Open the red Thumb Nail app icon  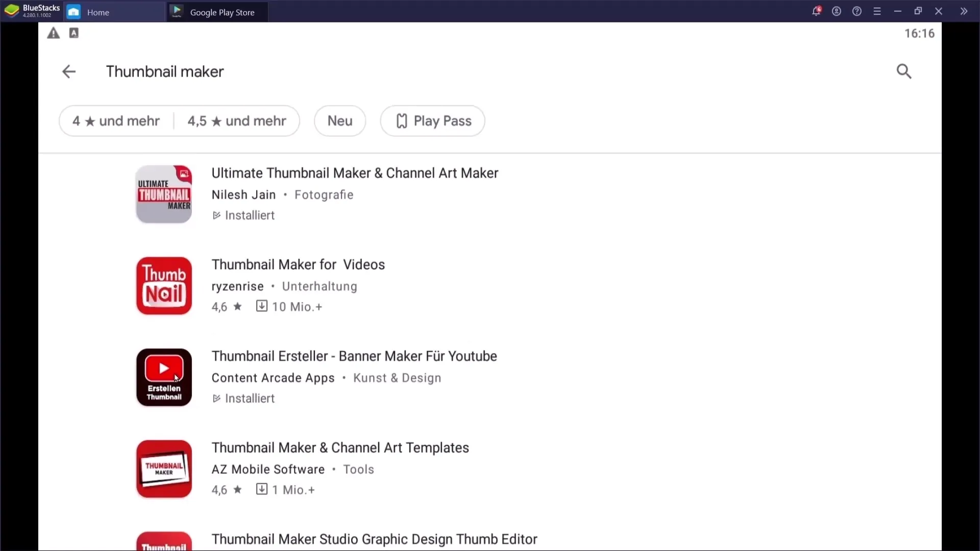164,286
